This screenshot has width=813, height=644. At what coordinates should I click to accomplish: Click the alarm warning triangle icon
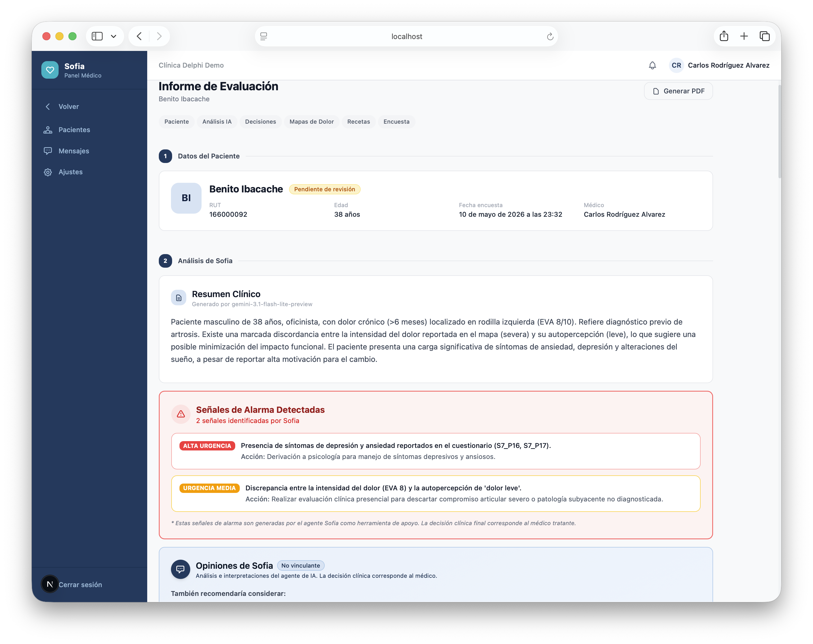pyautogui.click(x=181, y=414)
